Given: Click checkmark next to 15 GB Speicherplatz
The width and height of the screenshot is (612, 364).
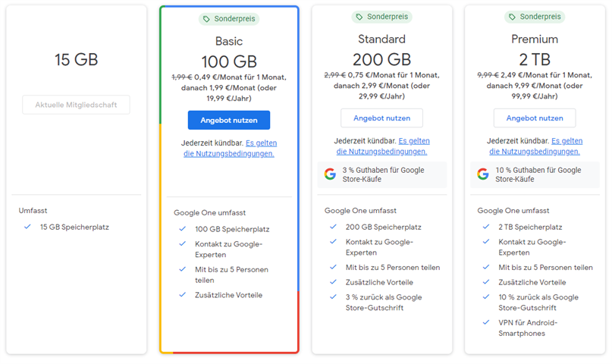Looking at the screenshot, I should click(27, 227).
